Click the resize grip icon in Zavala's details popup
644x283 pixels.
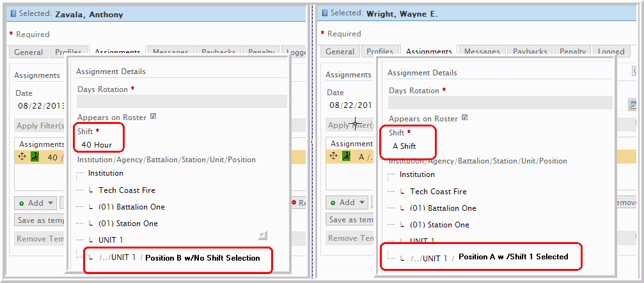pos(262,236)
